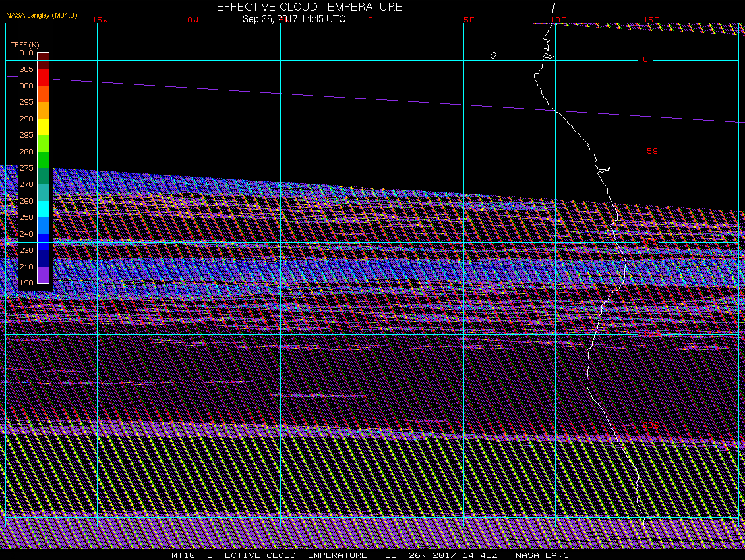Click the EFFECTIVE CLOUD TEMPERATURE title at top

(309, 7)
